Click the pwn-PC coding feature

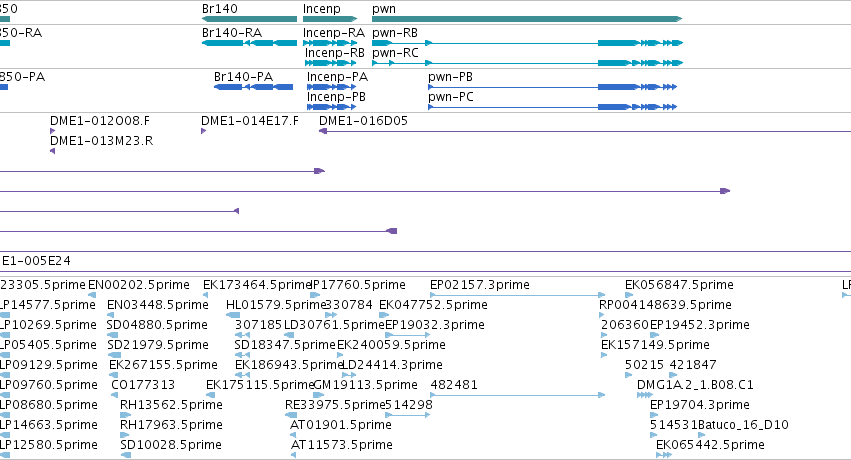coord(552,107)
